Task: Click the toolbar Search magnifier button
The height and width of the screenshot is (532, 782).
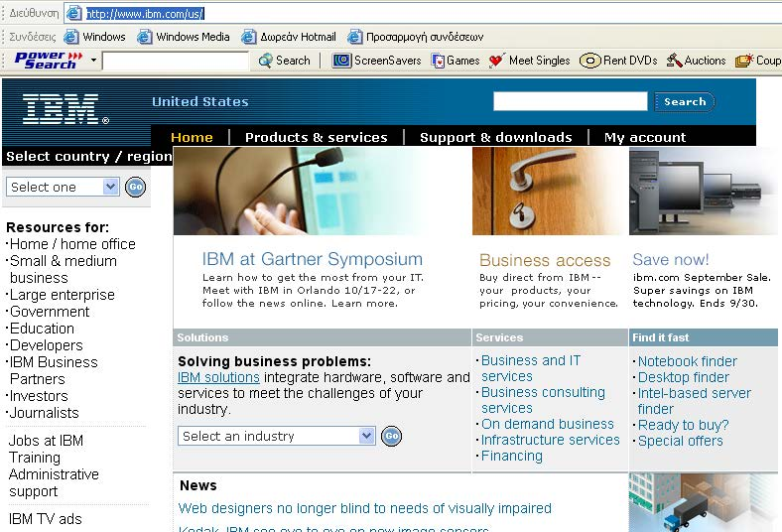Action: click(x=284, y=61)
